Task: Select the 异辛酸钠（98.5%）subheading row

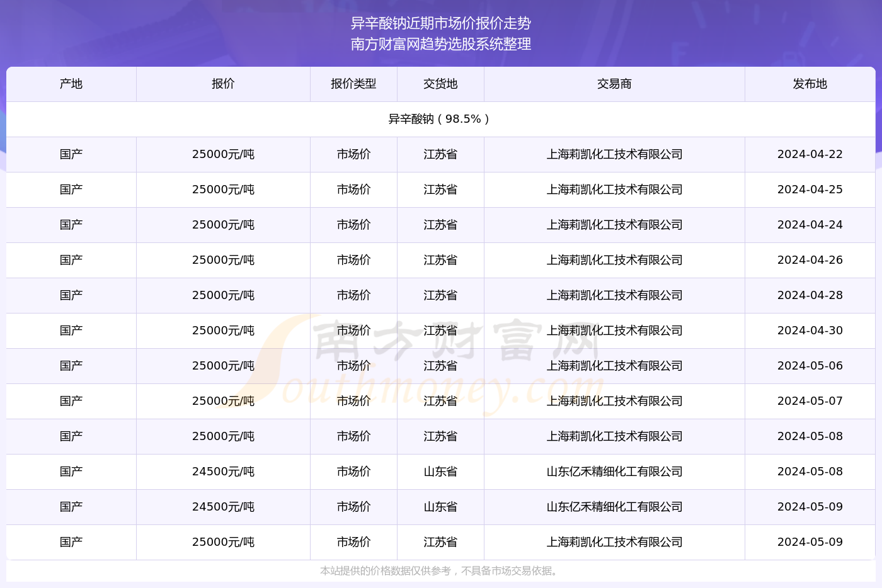Action: coord(440,119)
